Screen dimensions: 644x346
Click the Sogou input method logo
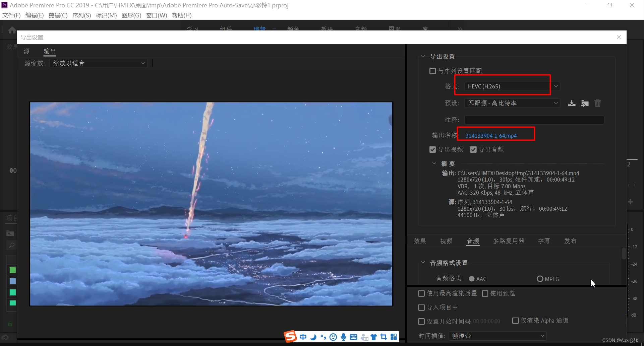290,336
